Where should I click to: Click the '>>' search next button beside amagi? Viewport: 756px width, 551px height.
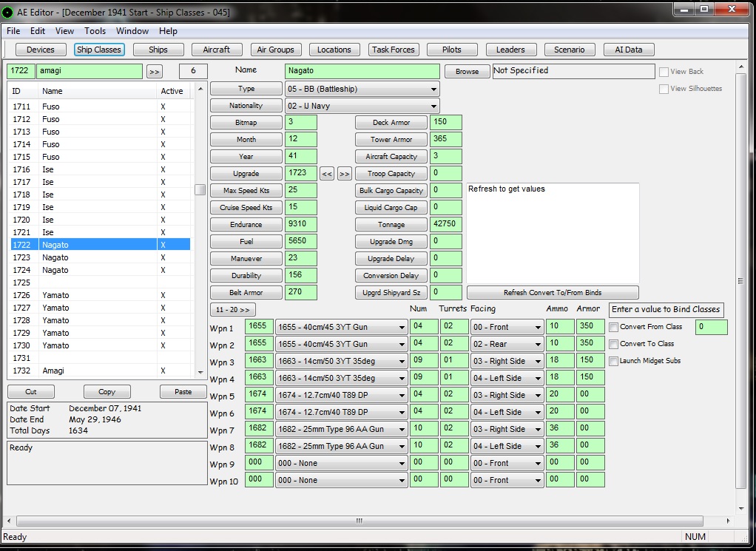154,72
